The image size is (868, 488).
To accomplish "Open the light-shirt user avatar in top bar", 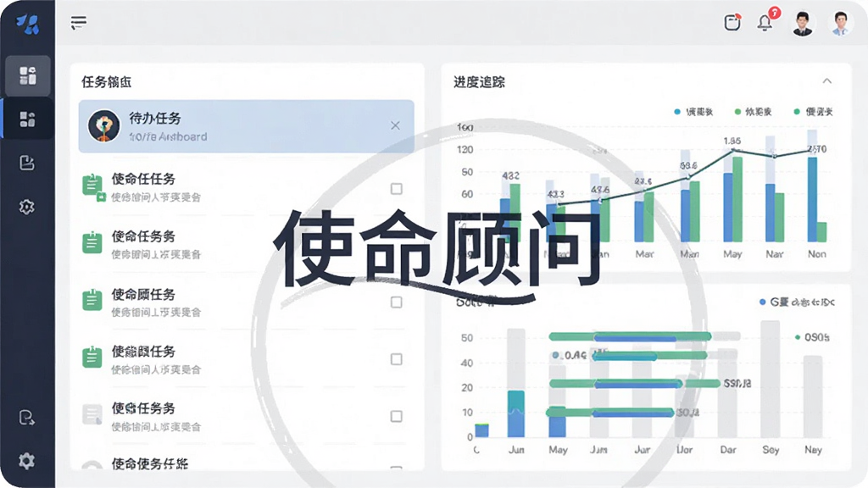I will 840,24.
